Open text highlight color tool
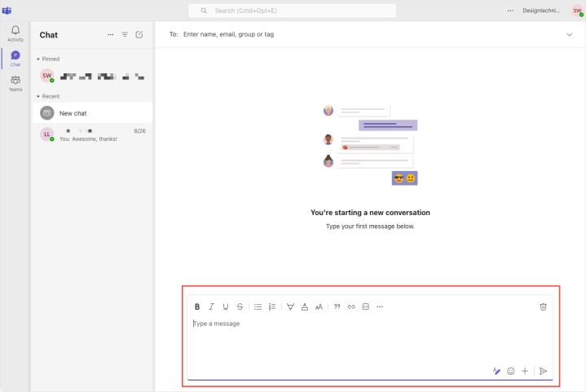The height and width of the screenshot is (392, 586). pos(290,306)
